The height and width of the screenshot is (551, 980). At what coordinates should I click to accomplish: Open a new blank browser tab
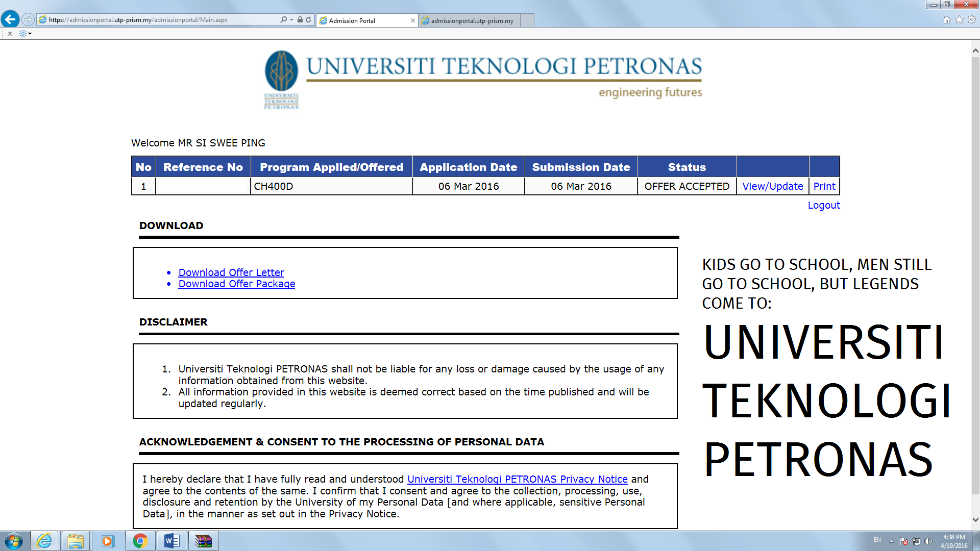[x=527, y=20]
